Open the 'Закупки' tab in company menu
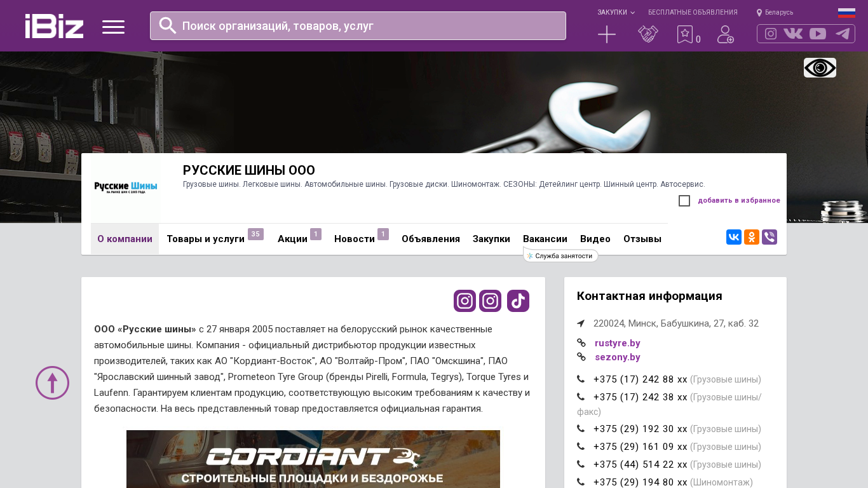The height and width of the screenshot is (488, 868). click(491, 239)
